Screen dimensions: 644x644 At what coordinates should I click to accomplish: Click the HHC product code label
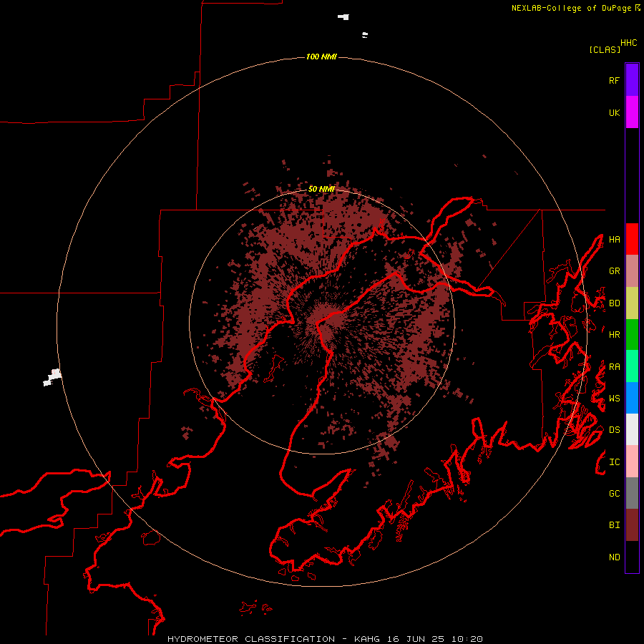pyautogui.click(x=629, y=43)
